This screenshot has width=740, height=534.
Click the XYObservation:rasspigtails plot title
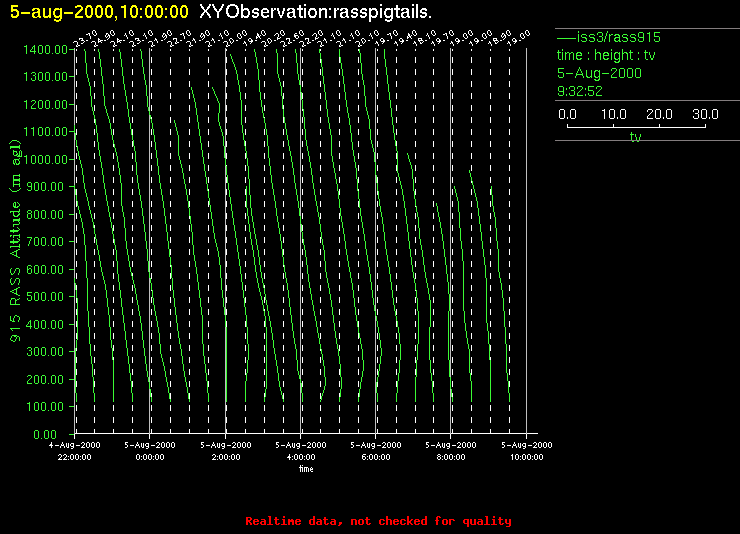click(316, 11)
